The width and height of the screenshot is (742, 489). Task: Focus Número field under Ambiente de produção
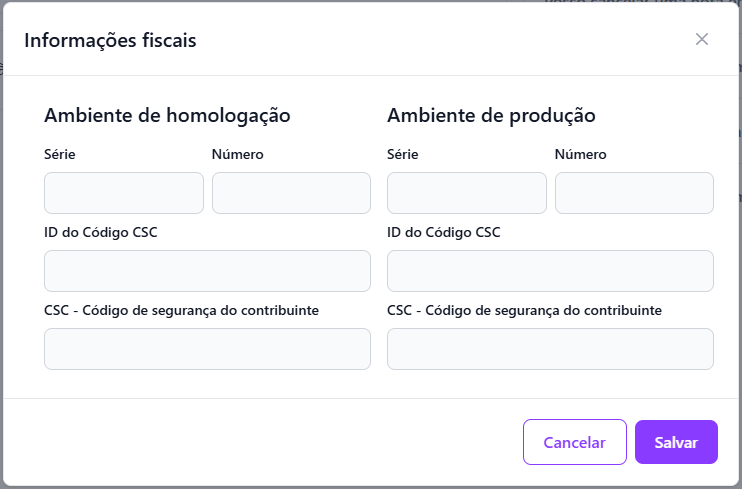point(634,193)
